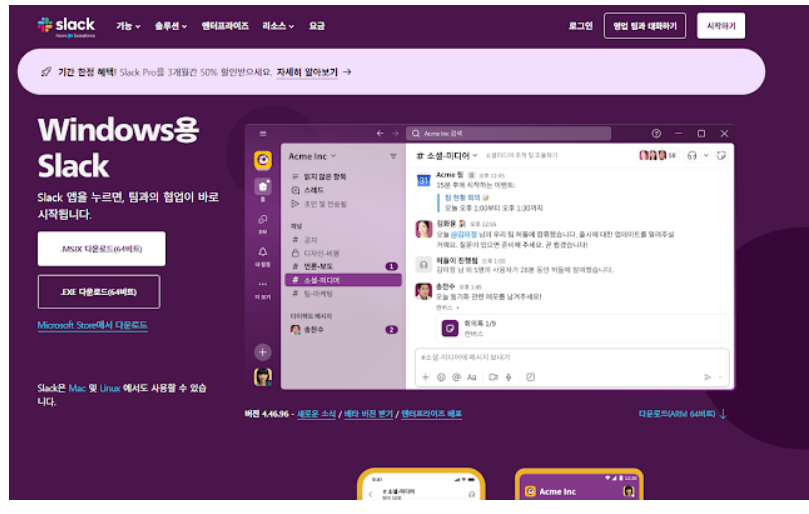Open the 회의록 1/9 canvas attachment

(x=583, y=328)
